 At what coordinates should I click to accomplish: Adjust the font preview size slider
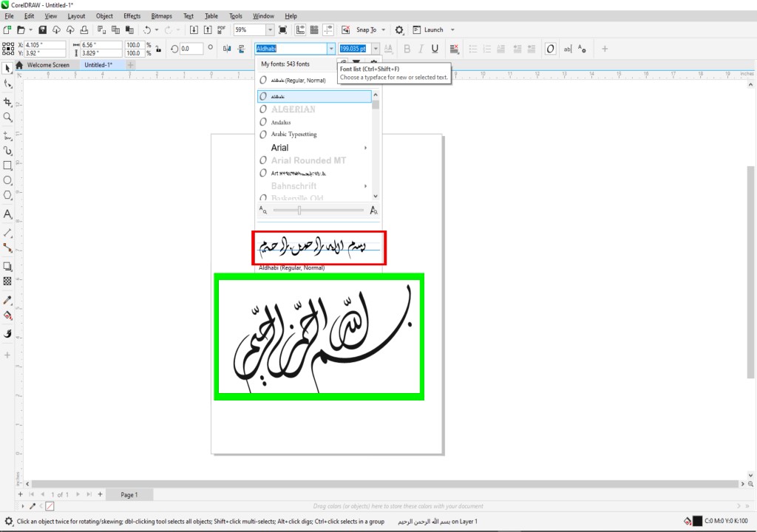click(x=299, y=210)
